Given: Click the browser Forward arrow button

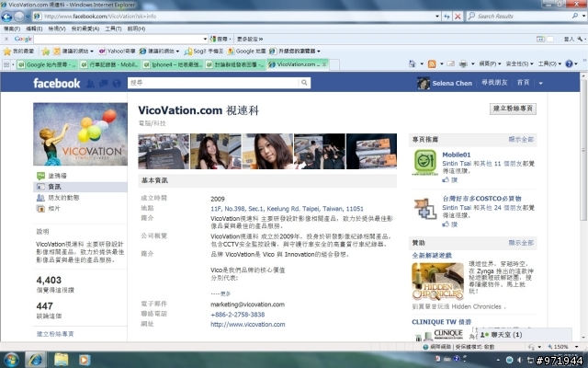Looking at the screenshot, I should click(x=19, y=17).
